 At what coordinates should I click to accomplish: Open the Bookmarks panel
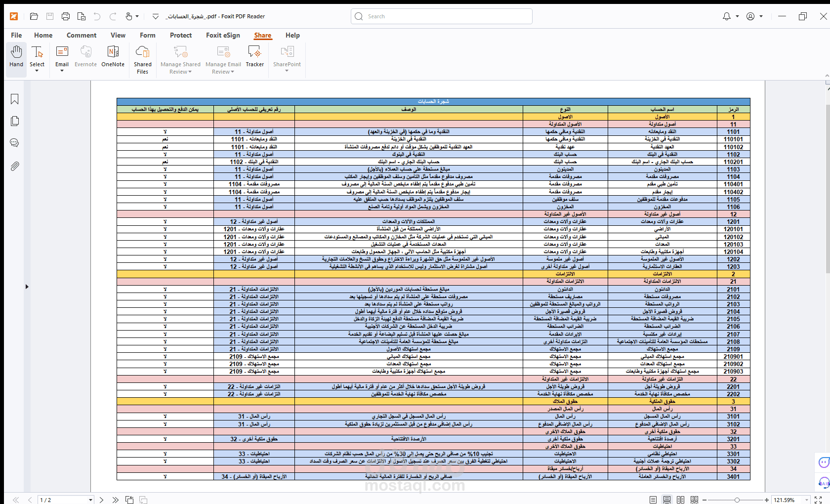[15, 99]
